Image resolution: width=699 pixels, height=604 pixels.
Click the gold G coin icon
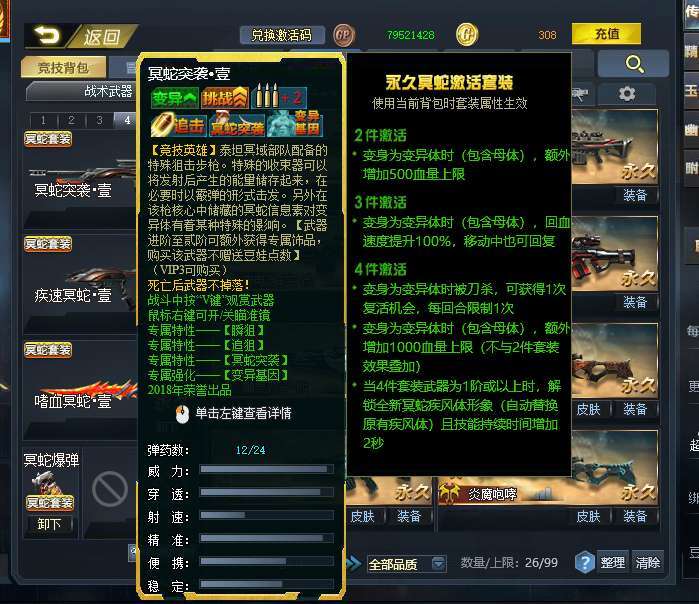(x=467, y=35)
